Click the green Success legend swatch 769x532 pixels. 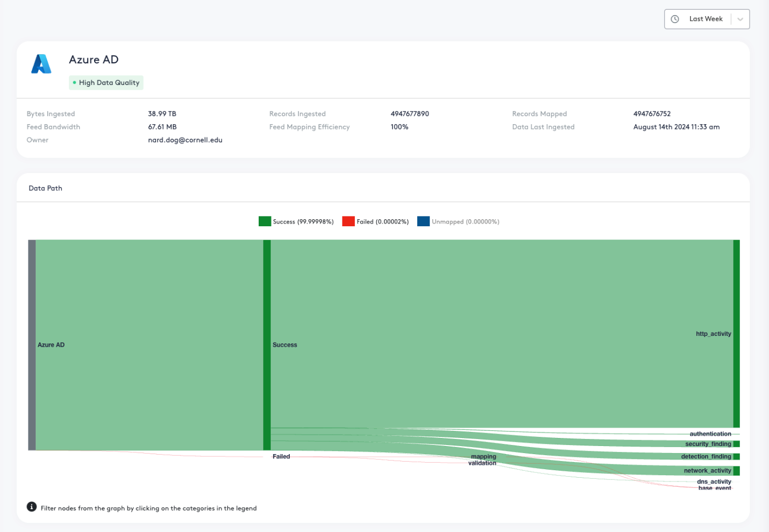click(265, 221)
